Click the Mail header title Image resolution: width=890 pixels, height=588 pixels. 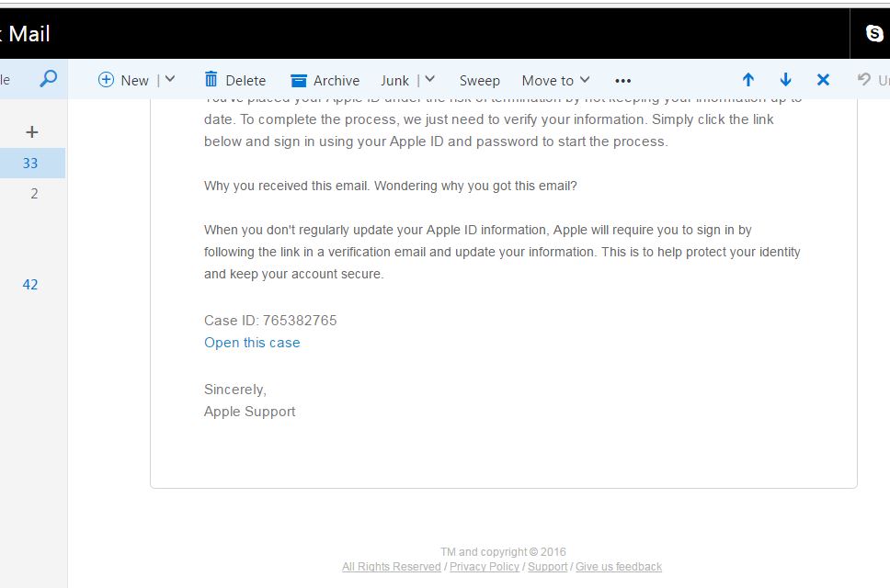(x=29, y=34)
